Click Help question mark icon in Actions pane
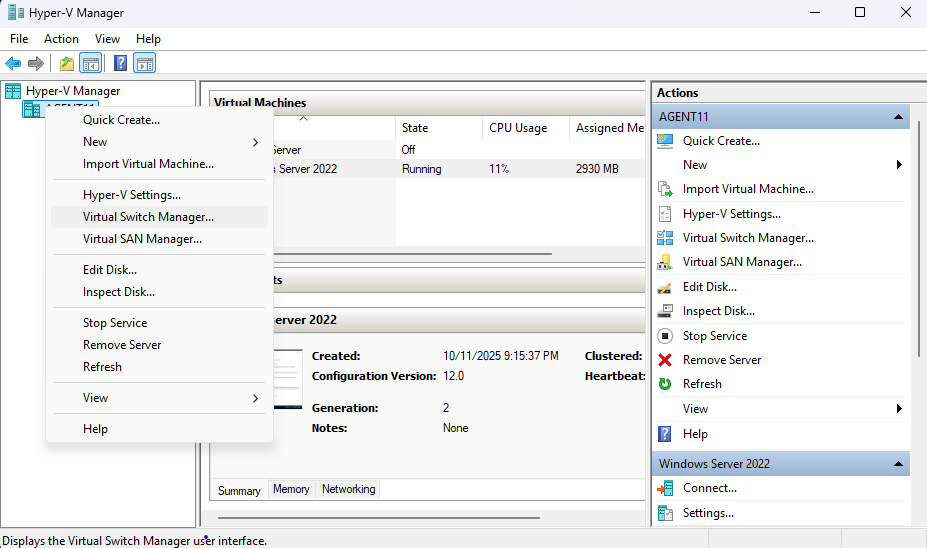This screenshot has height=548, width=927. pos(665,434)
